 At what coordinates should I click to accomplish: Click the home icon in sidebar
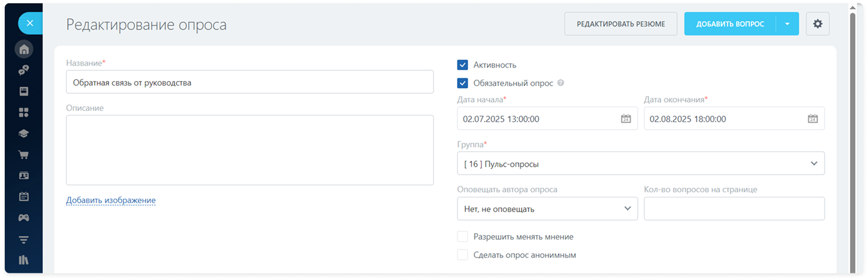coord(24,49)
